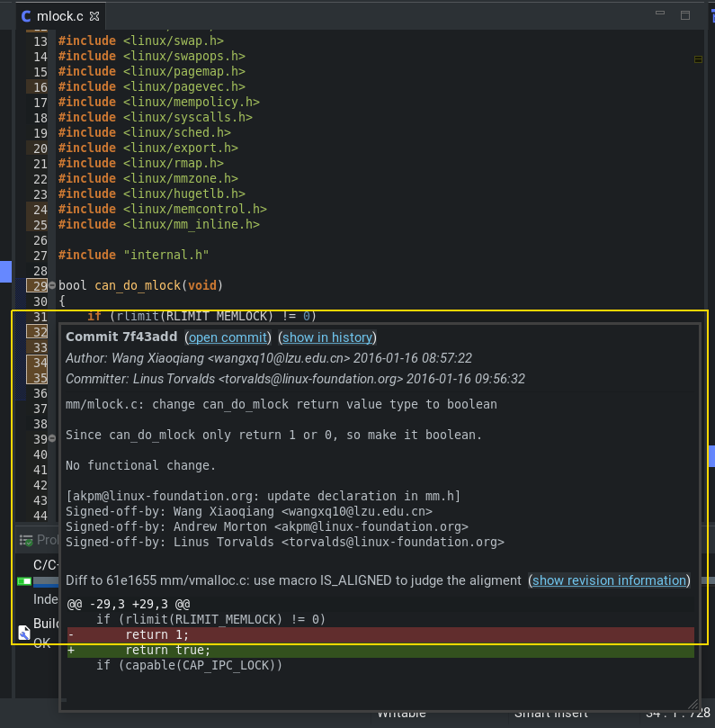Close the mlock.c editor tab

click(x=95, y=16)
